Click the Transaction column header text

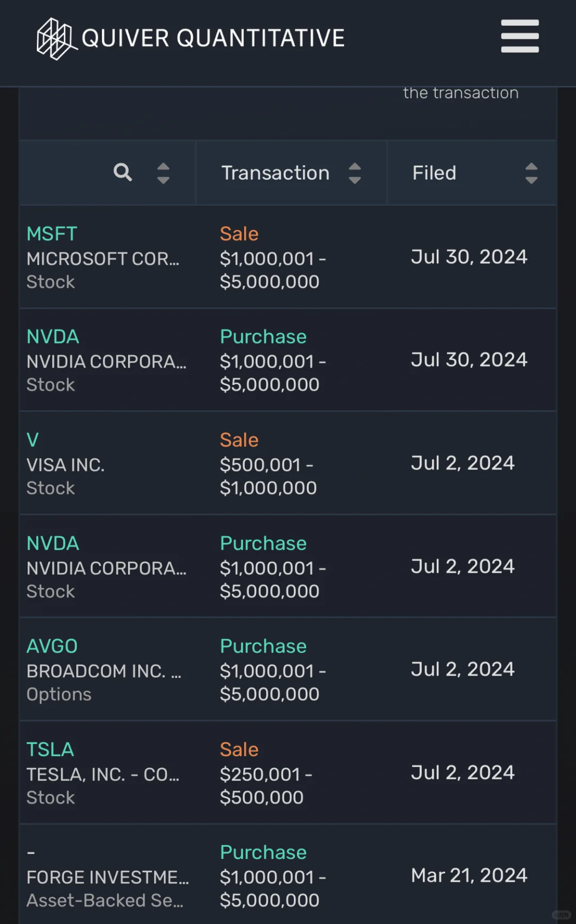pyautogui.click(x=275, y=173)
